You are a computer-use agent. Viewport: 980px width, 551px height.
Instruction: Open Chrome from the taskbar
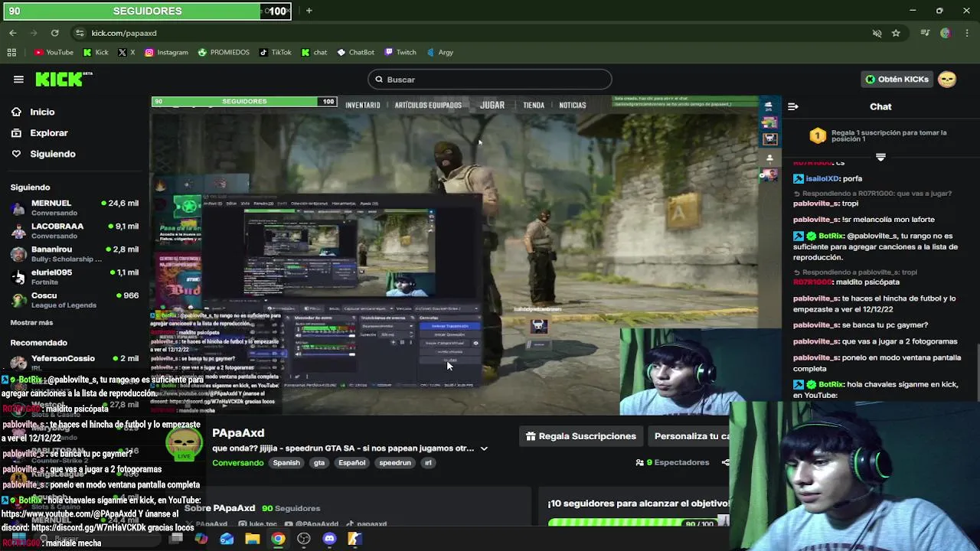click(278, 539)
